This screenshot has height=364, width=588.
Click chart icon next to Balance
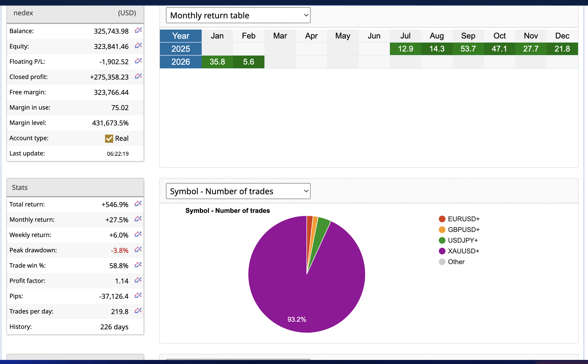point(138,30)
